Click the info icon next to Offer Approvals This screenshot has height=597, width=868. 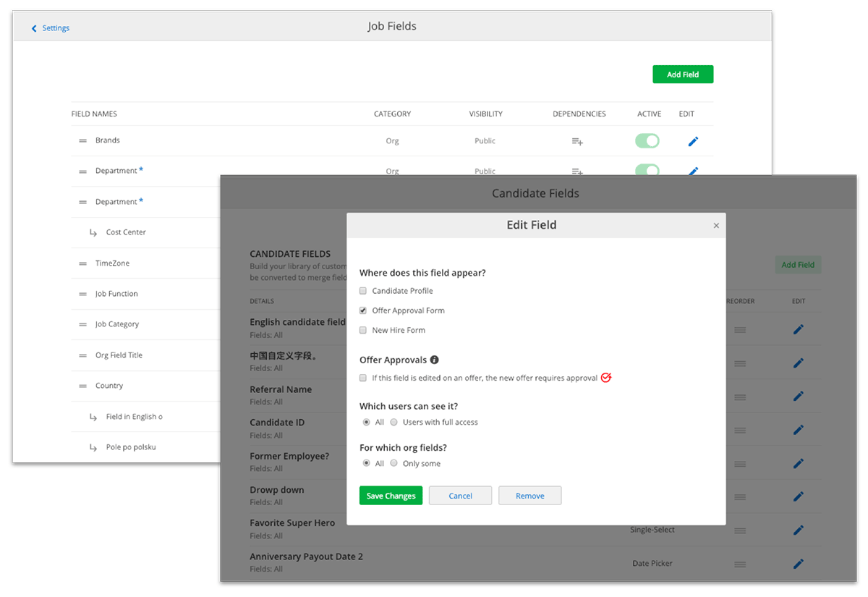point(434,360)
